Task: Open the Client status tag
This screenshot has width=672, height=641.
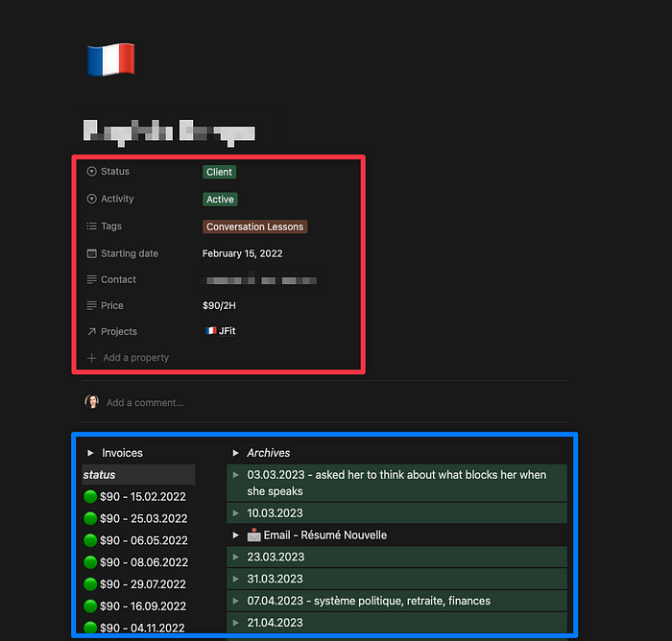Action: (219, 172)
